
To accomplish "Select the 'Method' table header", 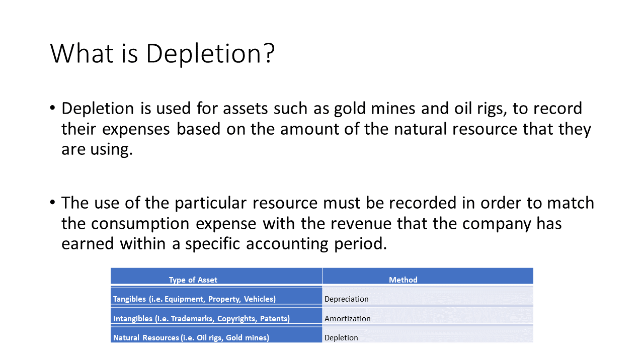I will pyautogui.click(x=428, y=276).
